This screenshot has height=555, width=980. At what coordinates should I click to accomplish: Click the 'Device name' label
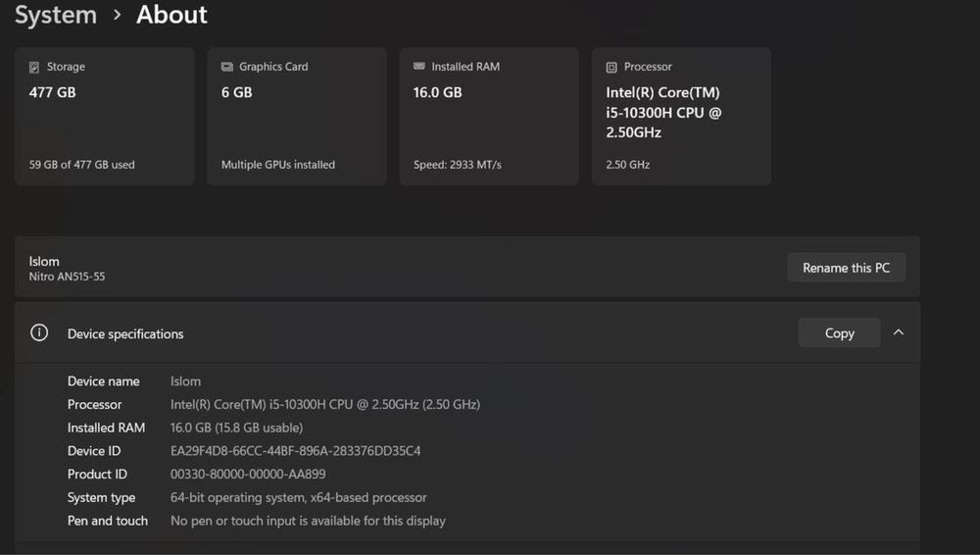[x=104, y=381]
